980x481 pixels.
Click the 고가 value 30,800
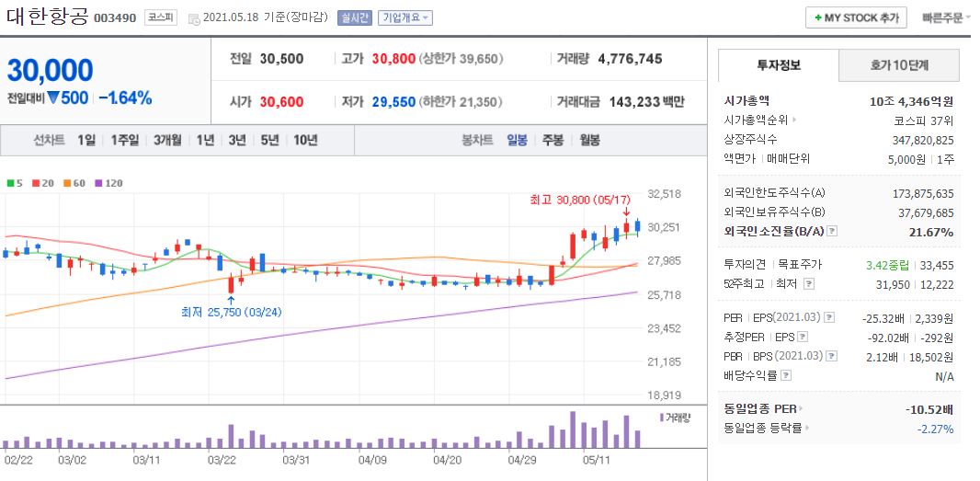[x=393, y=59]
